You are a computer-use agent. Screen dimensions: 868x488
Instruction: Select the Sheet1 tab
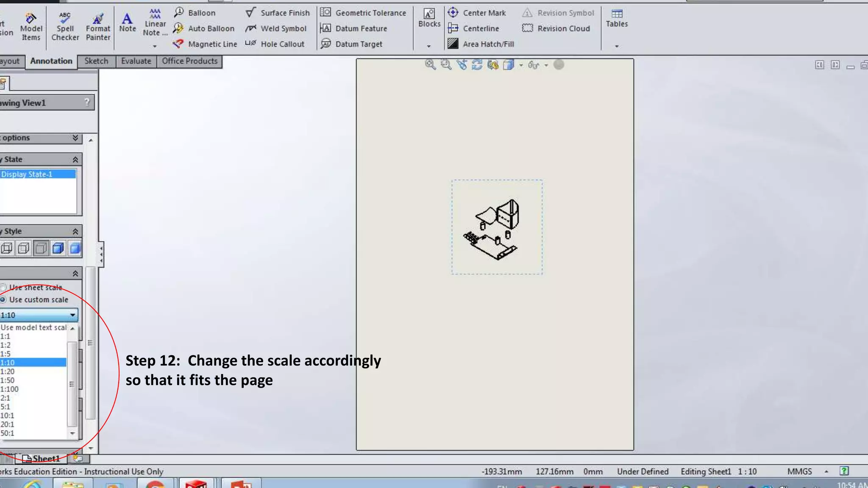coord(42,458)
